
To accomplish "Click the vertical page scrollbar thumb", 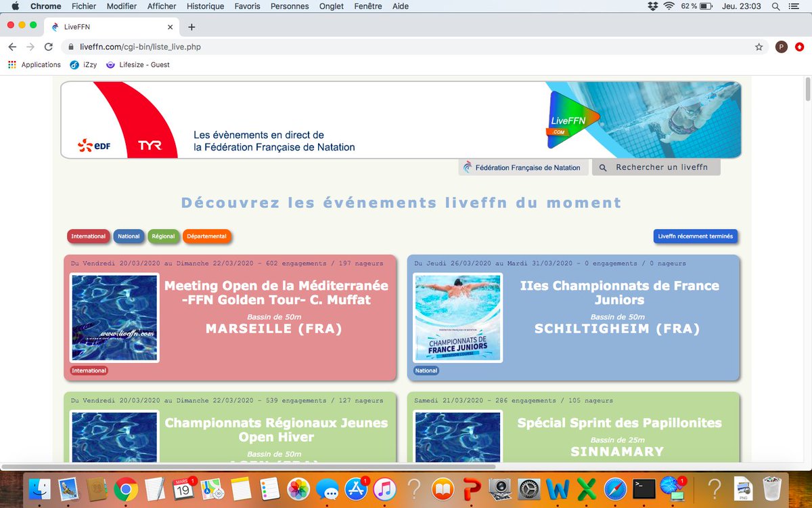I will [807, 89].
